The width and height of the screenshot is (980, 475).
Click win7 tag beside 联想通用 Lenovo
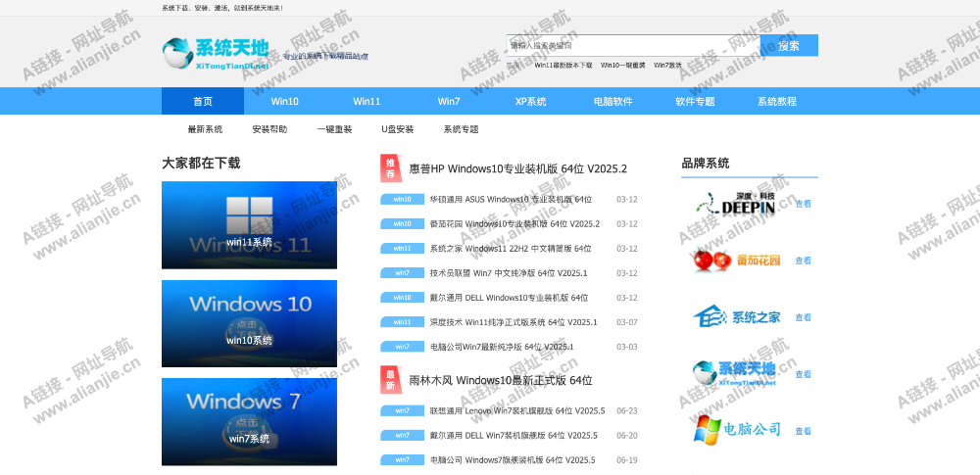click(x=403, y=410)
